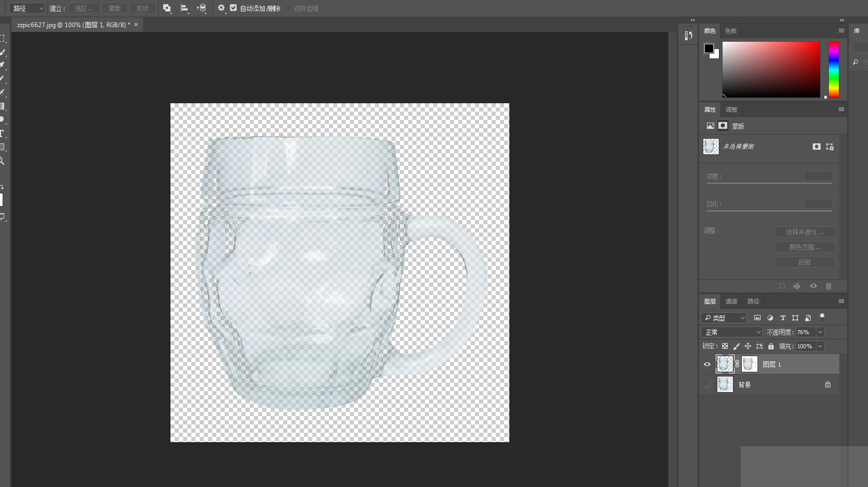Screen dimensions: 868x487
Task: Add vector mask button in Properties
Action: click(x=830, y=147)
